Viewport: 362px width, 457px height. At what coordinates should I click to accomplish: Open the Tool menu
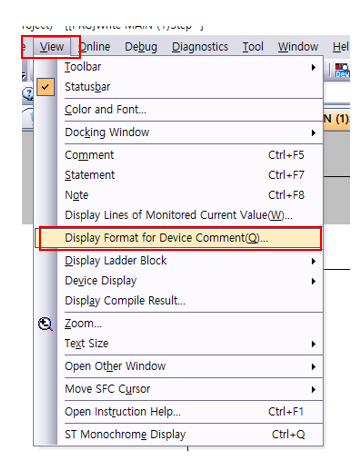(253, 47)
